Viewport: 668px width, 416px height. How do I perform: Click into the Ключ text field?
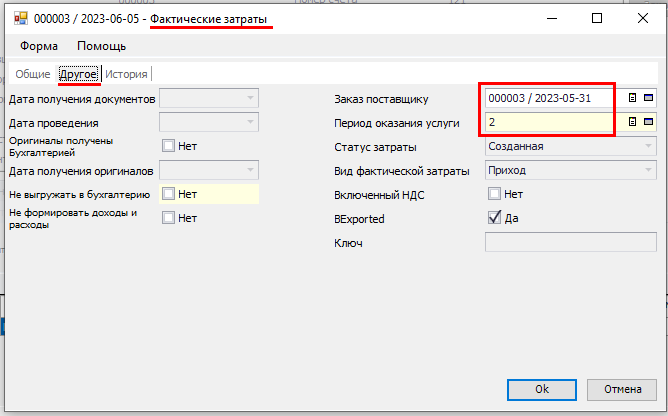coord(570,242)
